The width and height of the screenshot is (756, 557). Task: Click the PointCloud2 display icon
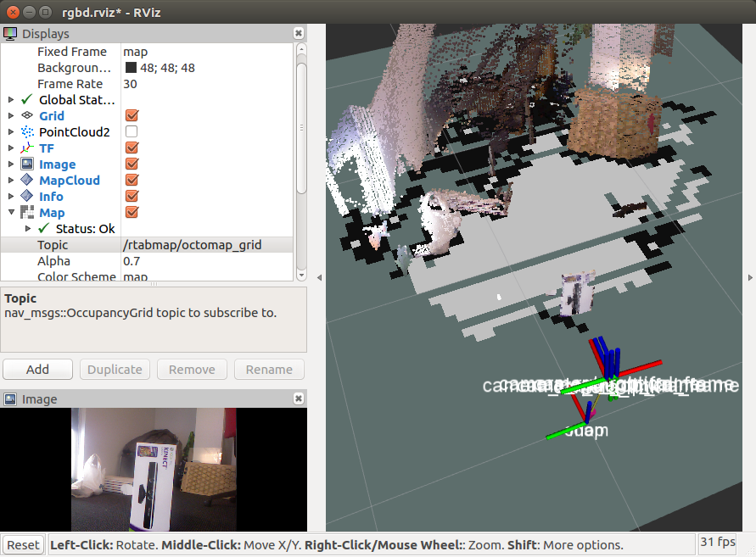pyautogui.click(x=27, y=132)
